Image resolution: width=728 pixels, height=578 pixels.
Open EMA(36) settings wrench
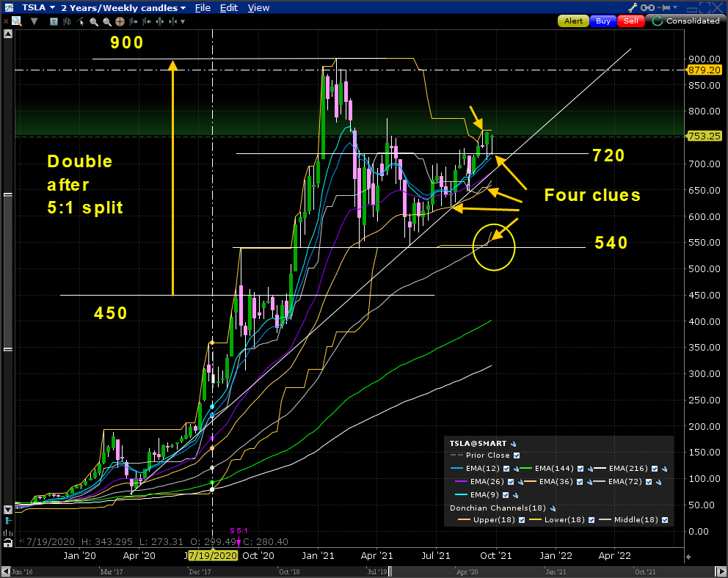589,482
